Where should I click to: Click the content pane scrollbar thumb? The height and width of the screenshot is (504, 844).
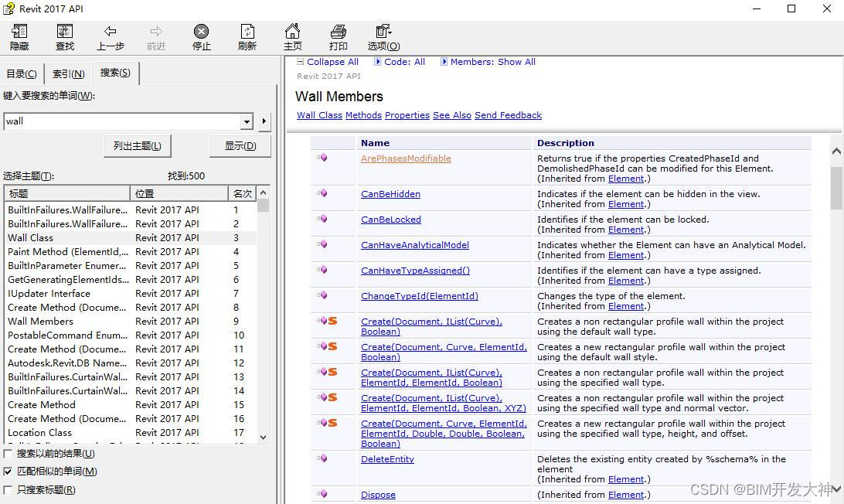tap(836, 188)
